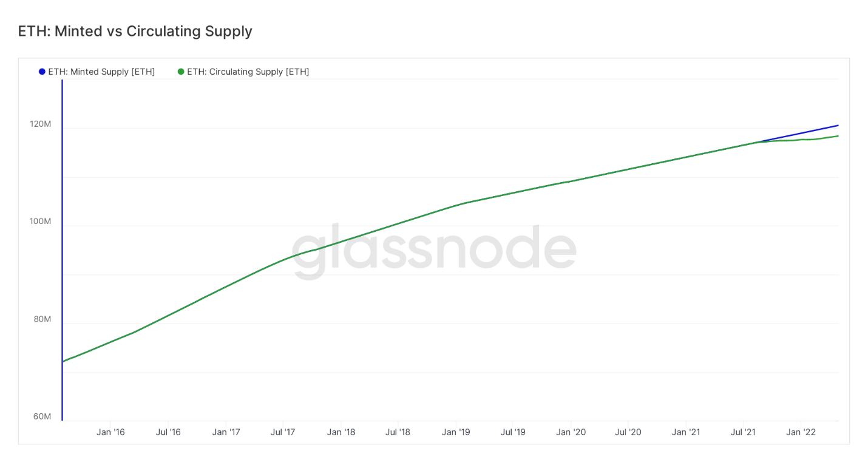Select the Jan '18 x-axis label
This screenshot has width=868, height=451.
click(x=341, y=432)
